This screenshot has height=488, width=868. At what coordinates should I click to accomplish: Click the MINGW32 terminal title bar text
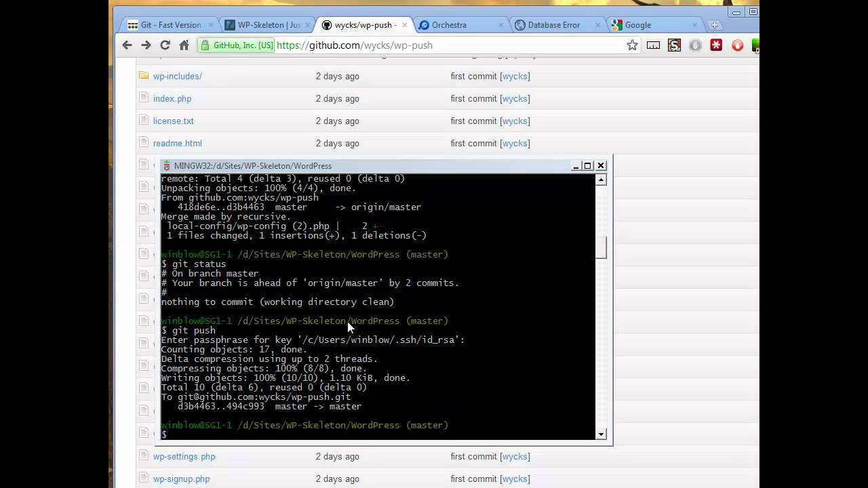coord(253,165)
